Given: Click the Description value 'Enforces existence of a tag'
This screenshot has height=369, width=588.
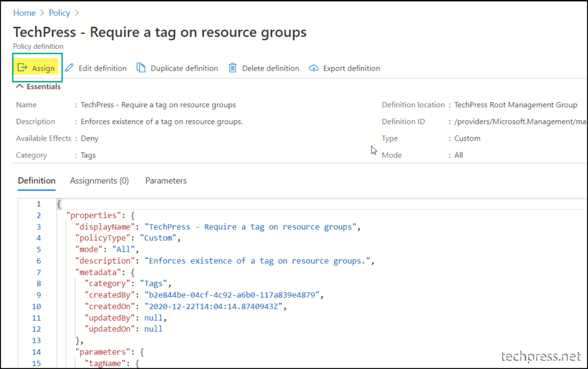Looking at the screenshot, I should (x=161, y=122).
